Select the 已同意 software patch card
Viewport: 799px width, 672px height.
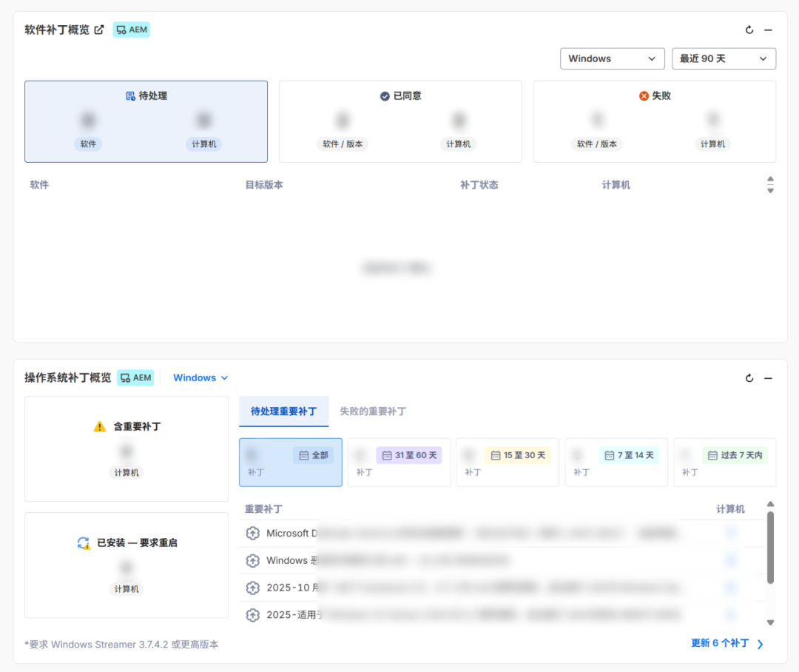click(400, 122)
